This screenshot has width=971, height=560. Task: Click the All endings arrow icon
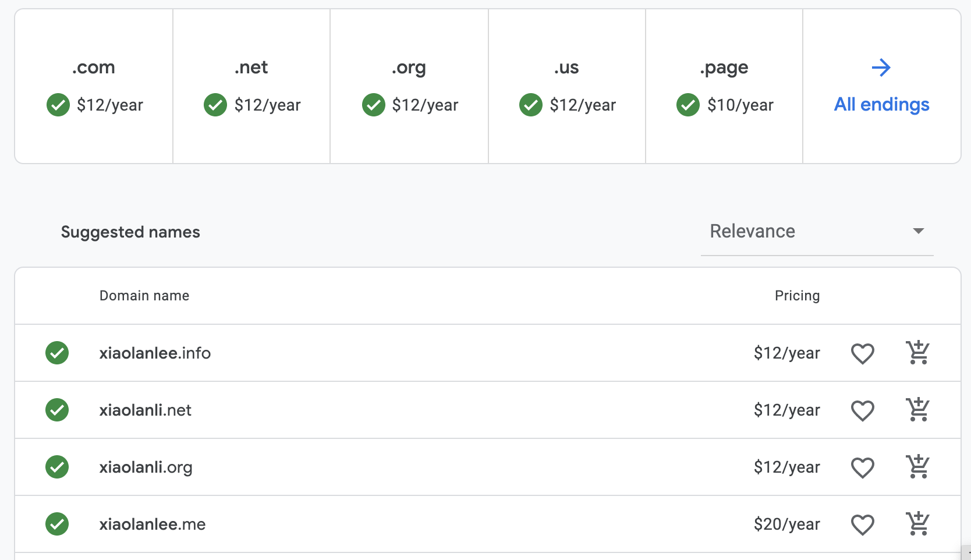tap(881, 68)
